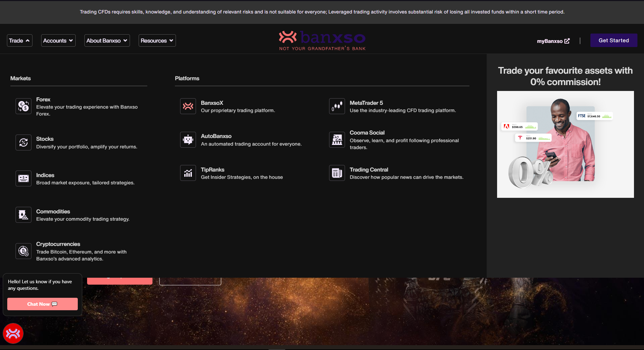Click 'Discover how popular news' description
This screenshot has height=350, width=644.
coord(407,177)
